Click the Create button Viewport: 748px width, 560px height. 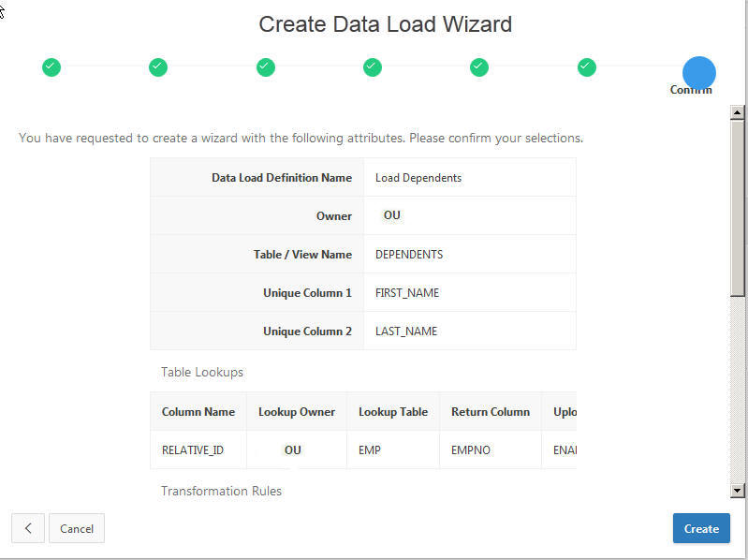coord(701,528)
